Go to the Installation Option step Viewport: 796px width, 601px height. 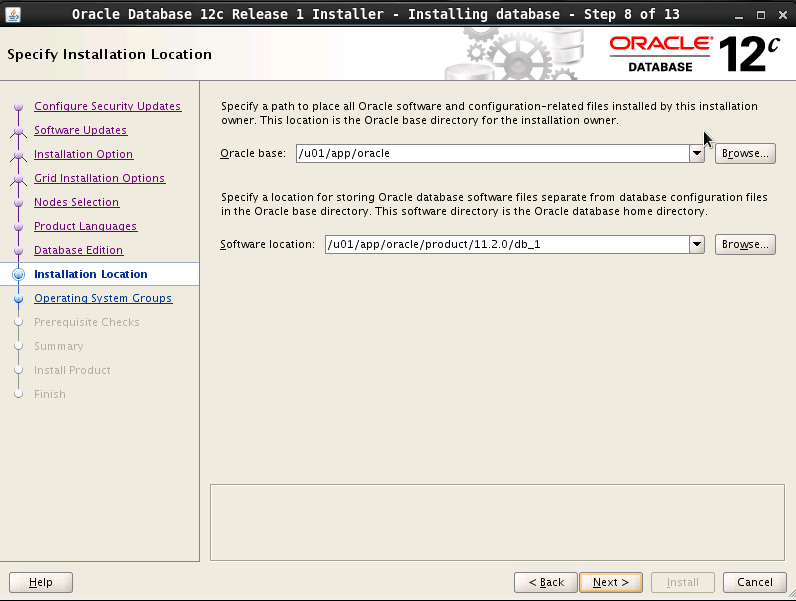click(83, 154)
